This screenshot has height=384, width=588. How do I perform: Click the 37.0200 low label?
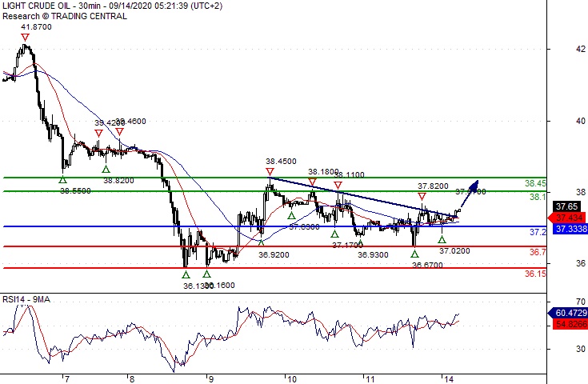(454, 251)
